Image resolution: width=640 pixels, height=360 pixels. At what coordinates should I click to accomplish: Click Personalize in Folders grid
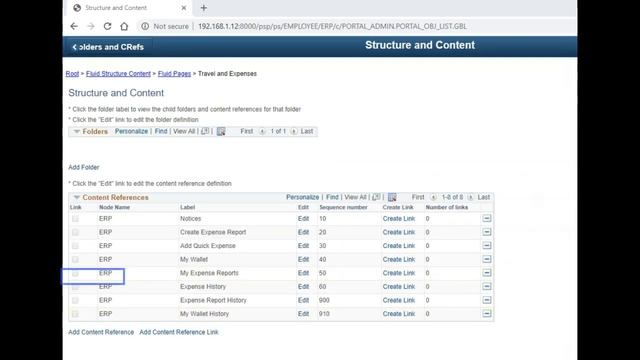click(131, 131)
